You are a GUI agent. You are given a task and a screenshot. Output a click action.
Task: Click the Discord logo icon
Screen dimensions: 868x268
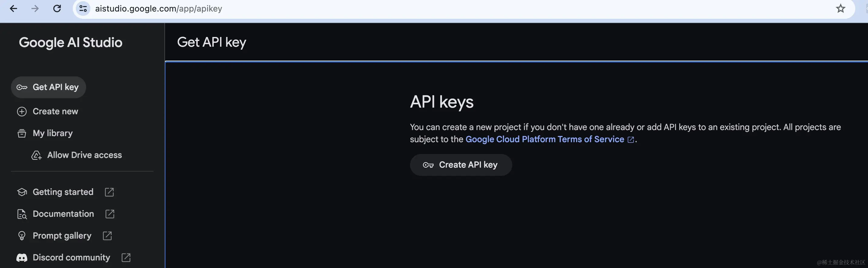(22, 258)
